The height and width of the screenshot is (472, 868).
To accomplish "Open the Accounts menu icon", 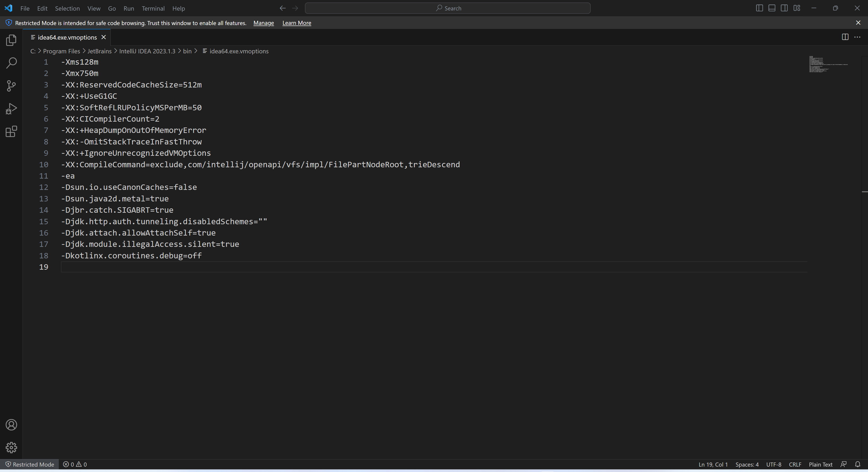I will pos(11,425).
